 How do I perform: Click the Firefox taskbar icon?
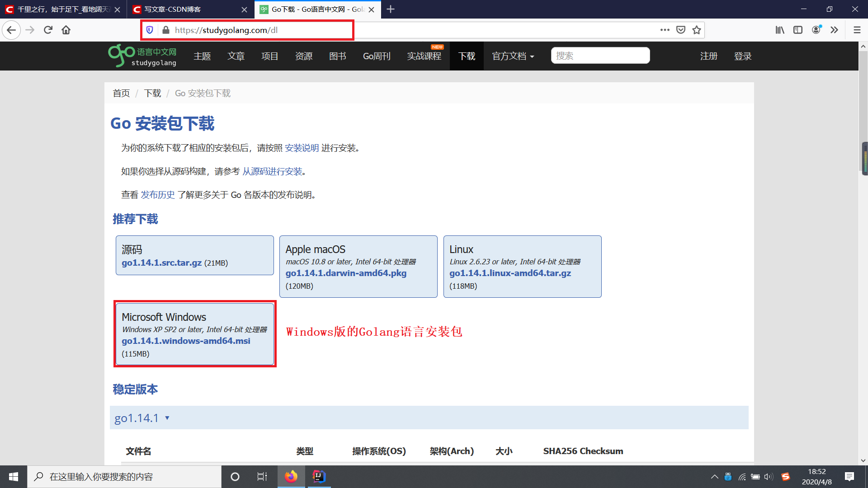(291, 477)
